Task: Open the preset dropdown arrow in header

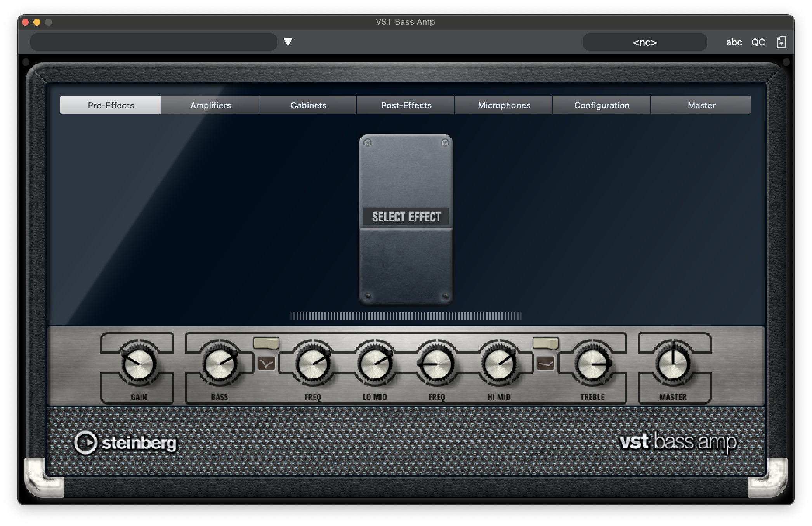Action: point(288,42)
